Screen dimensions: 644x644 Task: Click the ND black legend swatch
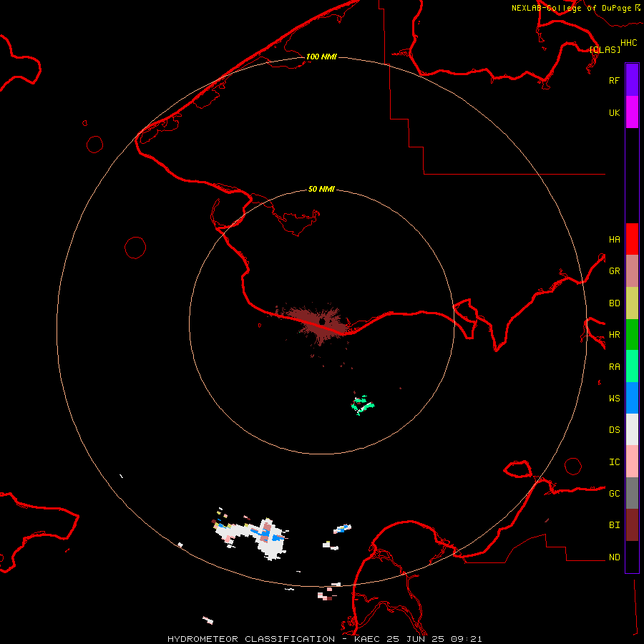pos(632,557)
